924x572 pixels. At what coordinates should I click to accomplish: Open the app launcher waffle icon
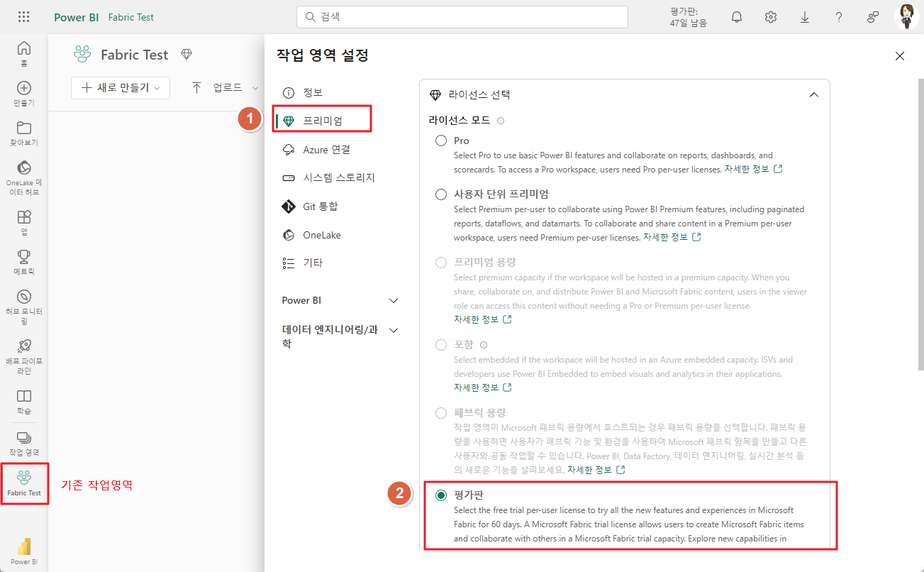click(x=23, y=17)
